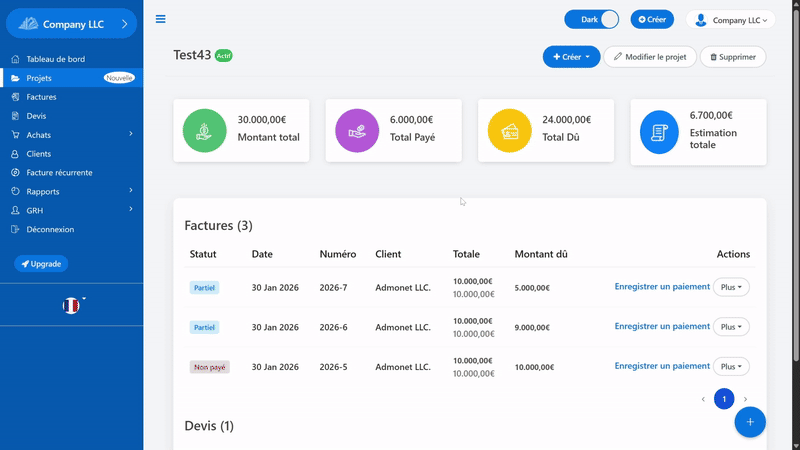Screen dimensions: 800x450
Task: Open the blue Créer dropdown beside Modifier le projet
Action: pyautogui.click(x=571, y=57)
